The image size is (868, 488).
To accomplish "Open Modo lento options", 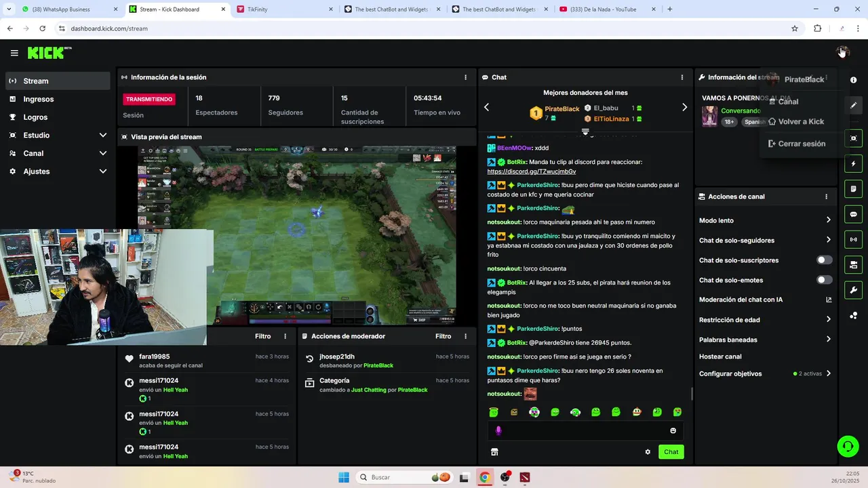I will point(765,220).
